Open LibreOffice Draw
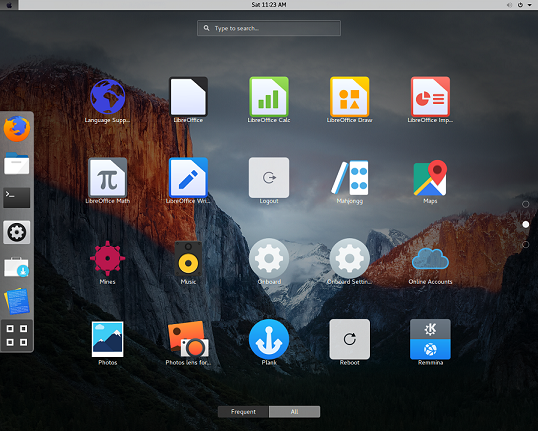 point(350,97)
